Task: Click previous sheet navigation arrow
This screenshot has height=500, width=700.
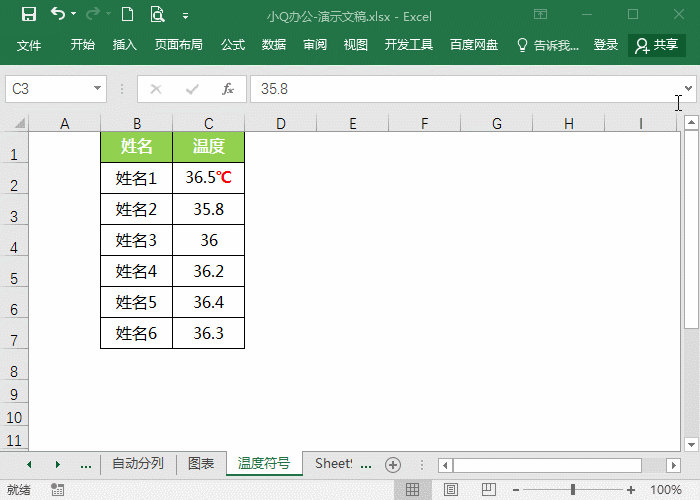Action: 29,464
